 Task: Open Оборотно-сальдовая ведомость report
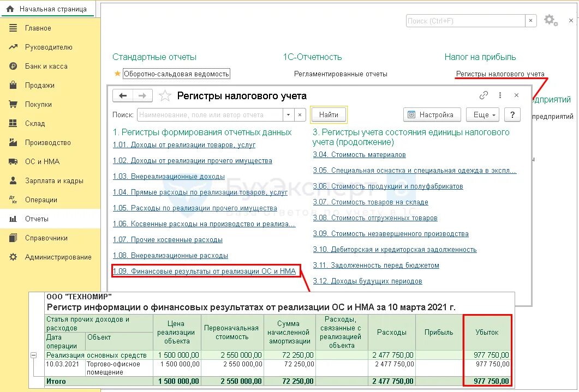tap(176, 74)
